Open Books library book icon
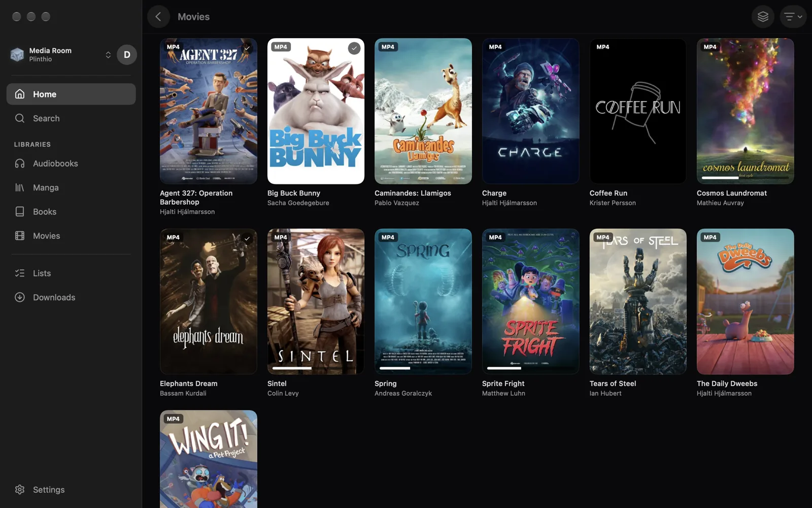This screenshot has width=812, height=508. (20, 212)
